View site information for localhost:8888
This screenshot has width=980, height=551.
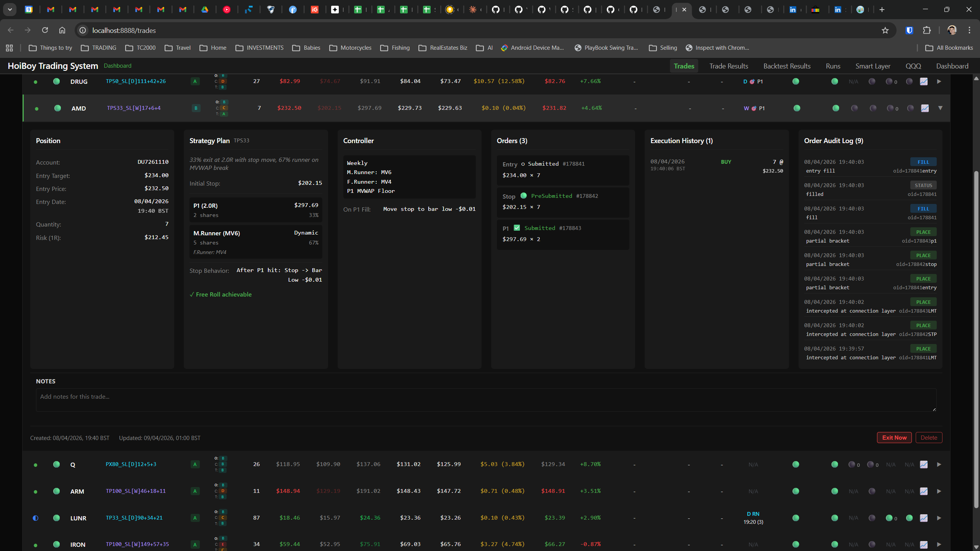click(x=82, y=30)
